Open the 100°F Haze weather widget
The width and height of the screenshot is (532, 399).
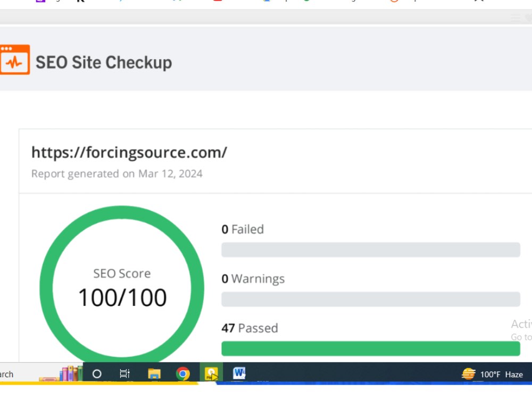[x=492, y=374]
